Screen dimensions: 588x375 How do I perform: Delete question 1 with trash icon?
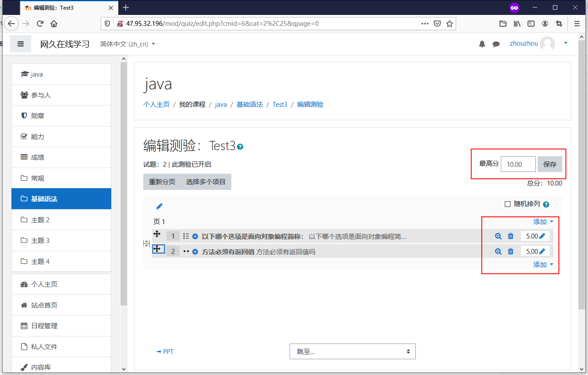(510, 236)
